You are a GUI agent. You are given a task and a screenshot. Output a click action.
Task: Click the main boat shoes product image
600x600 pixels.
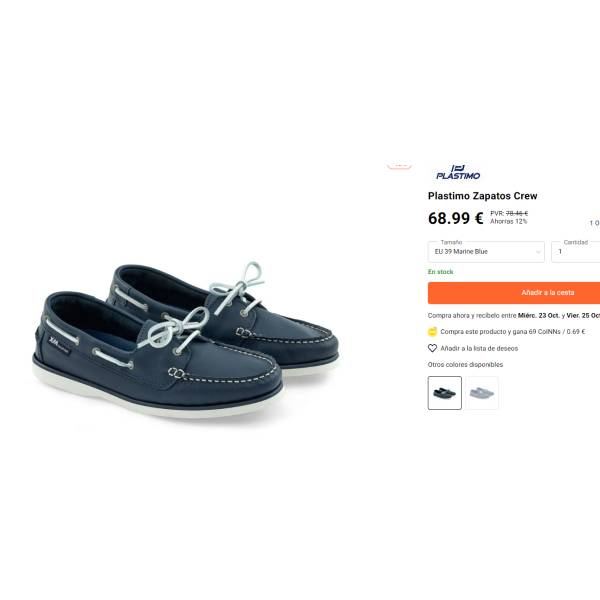[x=186, y=340]
